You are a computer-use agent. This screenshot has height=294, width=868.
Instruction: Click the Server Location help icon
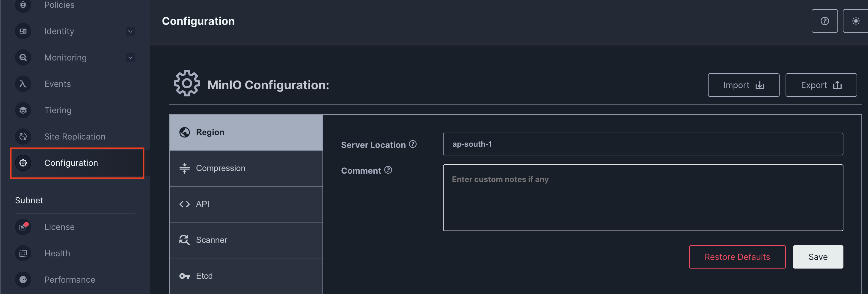pyautogui.click(x=412, y=144)
